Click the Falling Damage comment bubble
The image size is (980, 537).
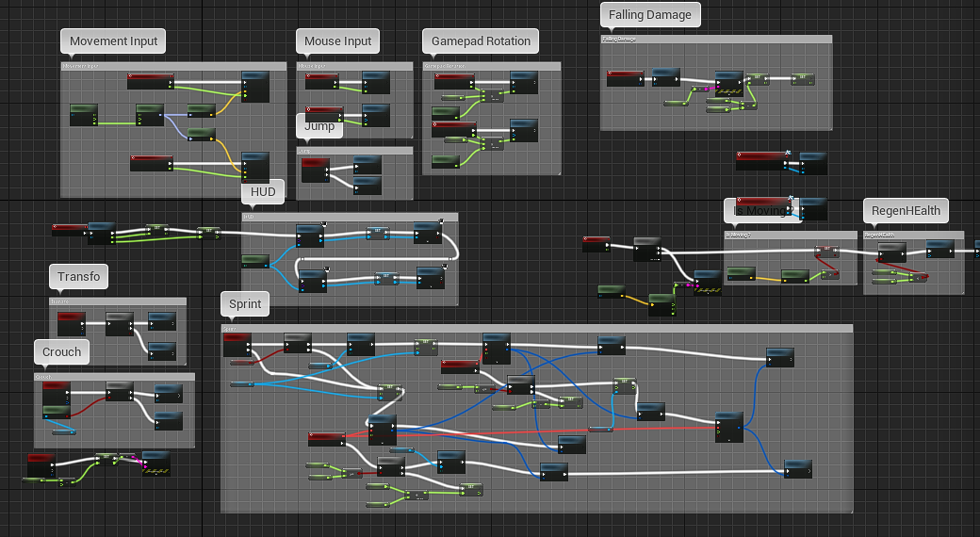pyautogui.click(x=649, y=15)
